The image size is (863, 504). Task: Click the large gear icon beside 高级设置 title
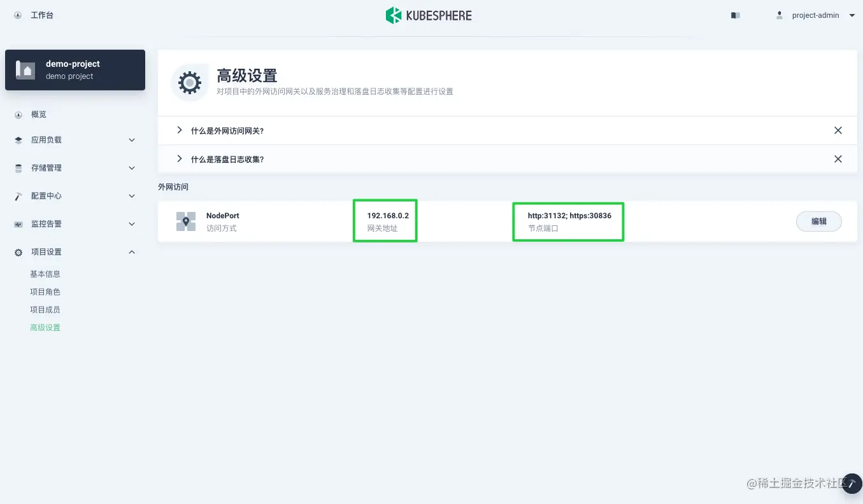(x=190, y=83)
